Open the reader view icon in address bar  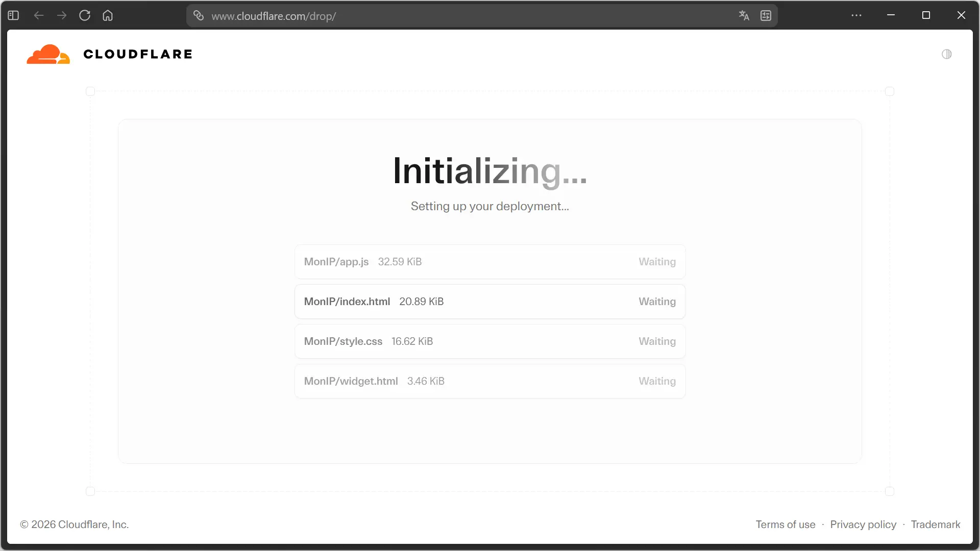[766, 15]
